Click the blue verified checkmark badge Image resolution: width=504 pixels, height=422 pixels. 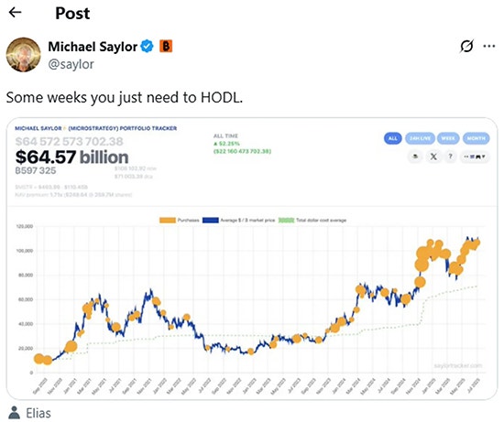tap(148, 47)
